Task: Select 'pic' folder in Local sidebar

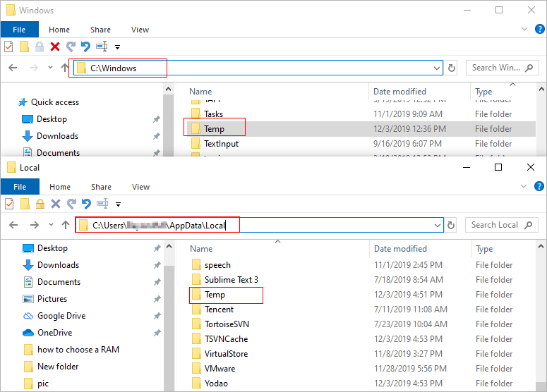Action: (x=36, y=384)
